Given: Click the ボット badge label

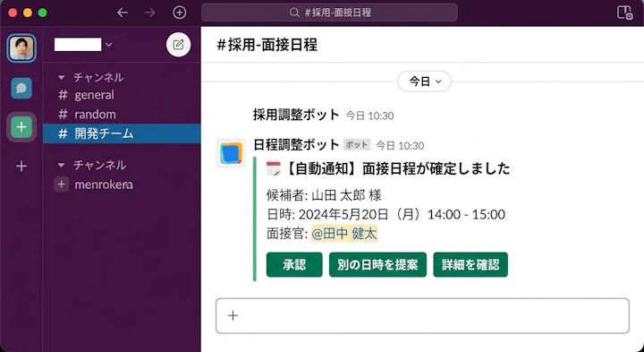Looking at the screenshot, I should coord(357,145).
